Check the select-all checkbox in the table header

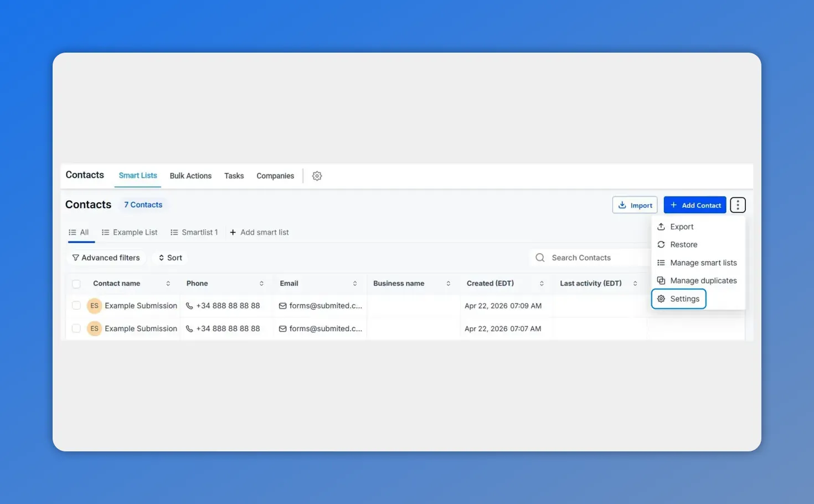click(76, 283)
